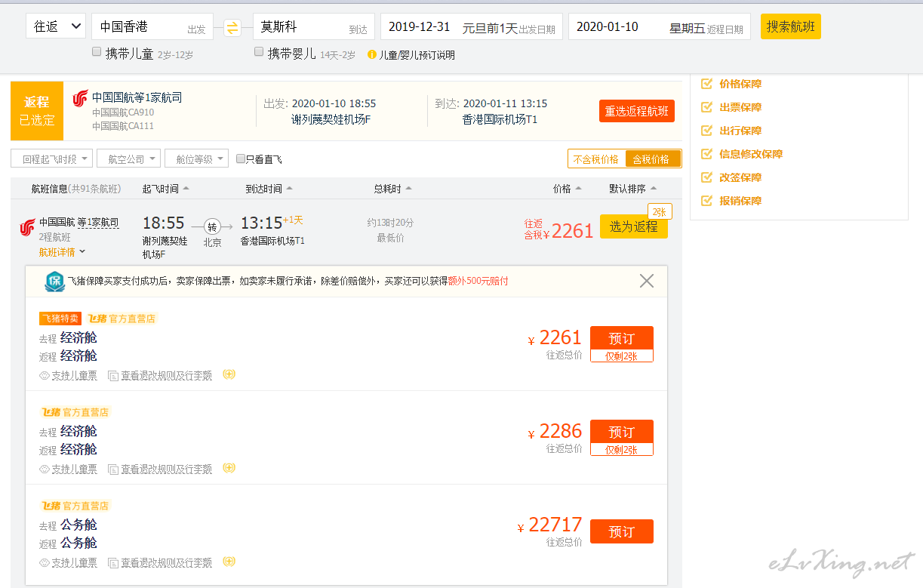Click the 报销保障 guarantee link
Image resolution: width=923 pixels, height=588 pixels.
coord(740,201)
